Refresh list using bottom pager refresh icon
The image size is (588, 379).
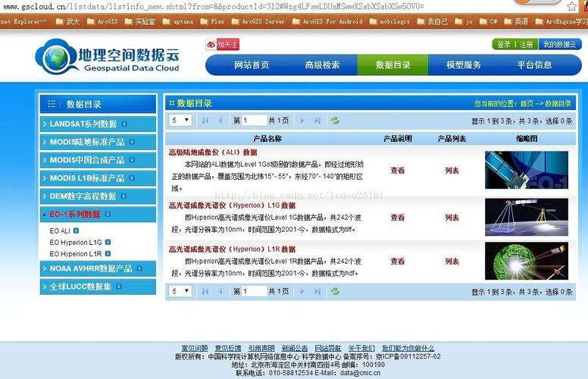[x=335, y=291]
